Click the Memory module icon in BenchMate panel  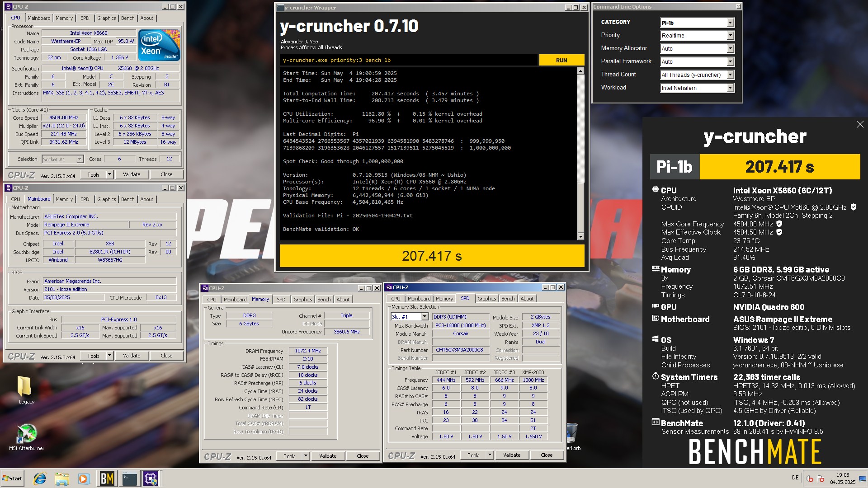655,269
